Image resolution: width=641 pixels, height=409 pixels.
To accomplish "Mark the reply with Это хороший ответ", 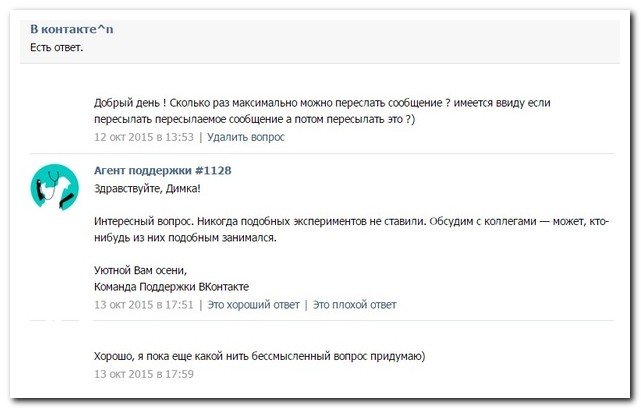I will (x=253, y=305).
